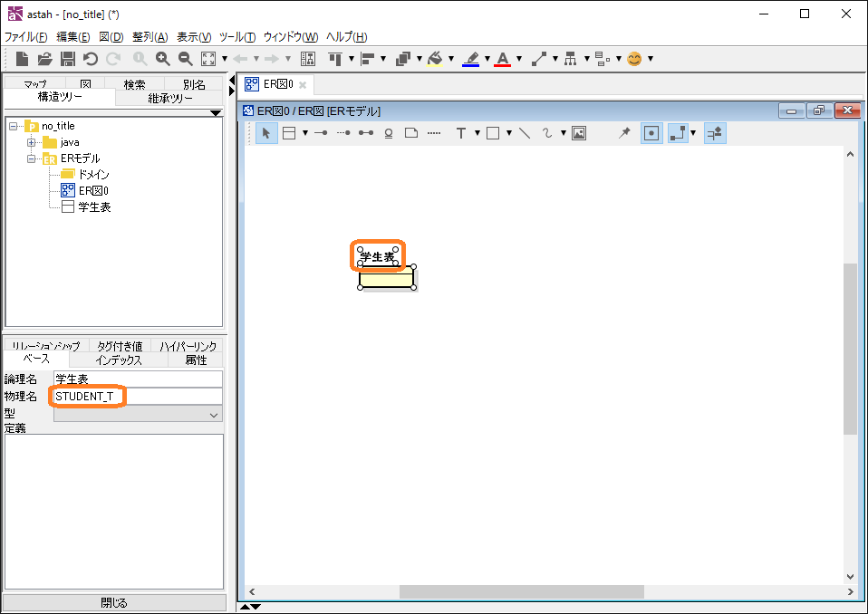This screenshot has height=614, width=868.
Task: Open the 型 combo box dropdown
Action: click(x=215, y=414)
